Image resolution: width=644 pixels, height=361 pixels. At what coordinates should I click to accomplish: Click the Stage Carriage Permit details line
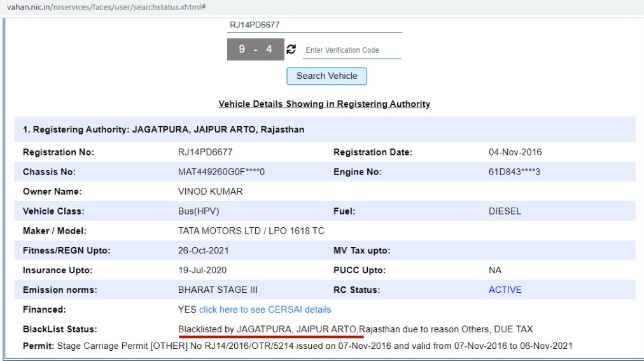tap(297, 346)
